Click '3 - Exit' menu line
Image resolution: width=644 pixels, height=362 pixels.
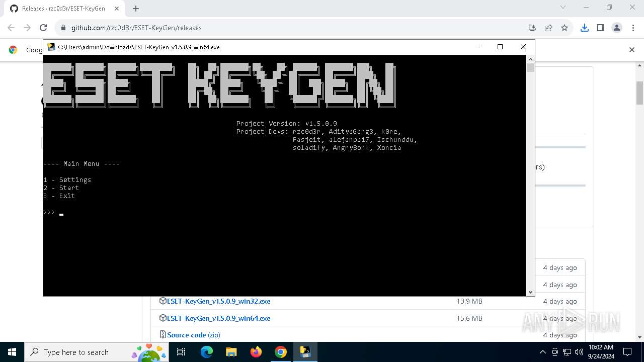59,196
